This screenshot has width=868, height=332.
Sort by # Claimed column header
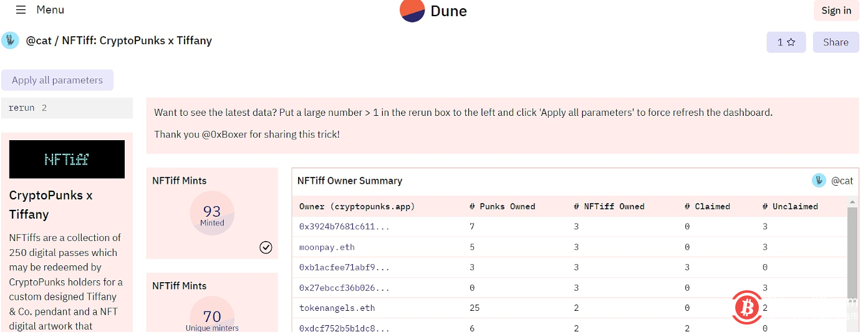(707, 206)
